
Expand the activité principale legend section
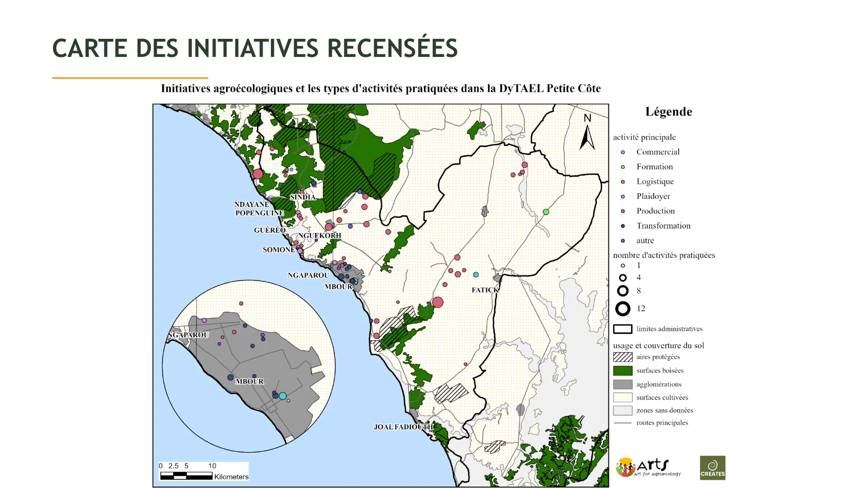tap(645, 137)
